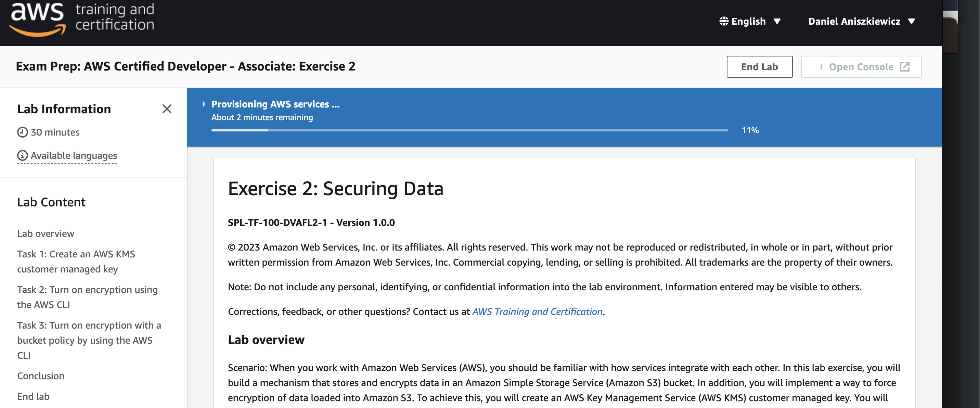The width and height of the screenshot is (980, 408).
Task: Click the provisioning progress bar
Action: (469, 130)
